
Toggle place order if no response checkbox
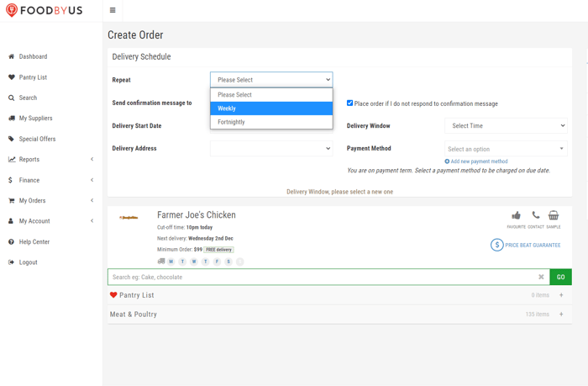[x=350, y=103]
